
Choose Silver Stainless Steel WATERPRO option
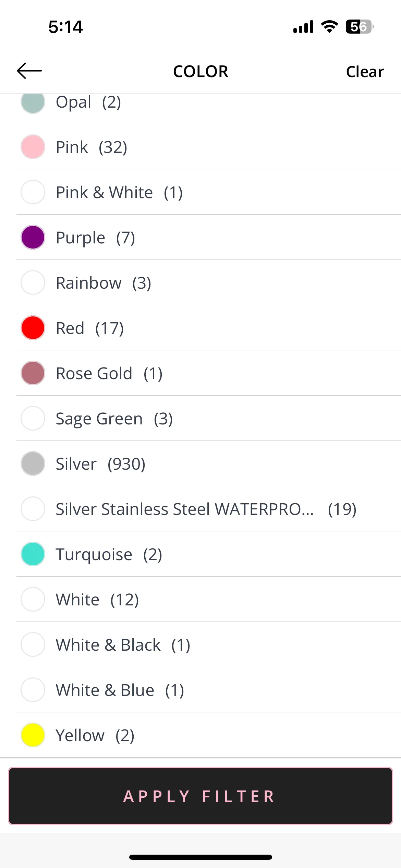209,509
